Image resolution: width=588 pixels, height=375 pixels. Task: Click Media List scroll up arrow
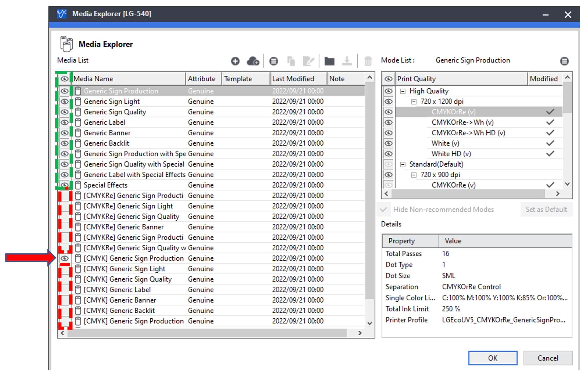coord(370,78)
